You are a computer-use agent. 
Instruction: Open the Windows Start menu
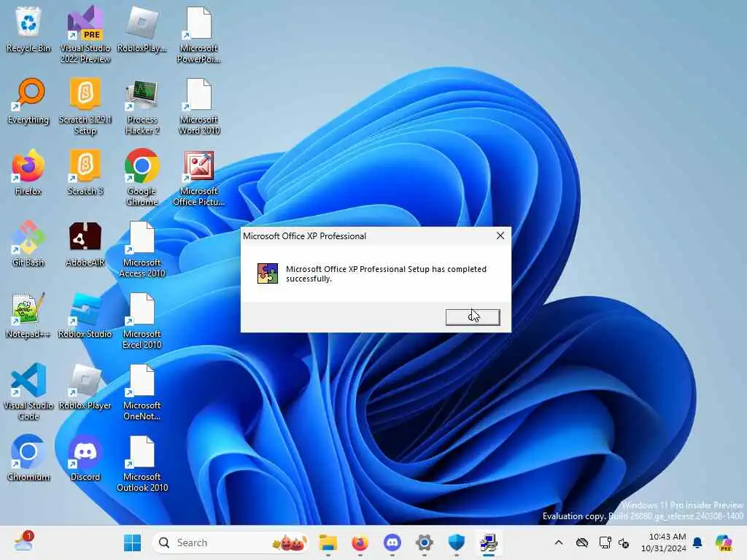tap(133, 542)
